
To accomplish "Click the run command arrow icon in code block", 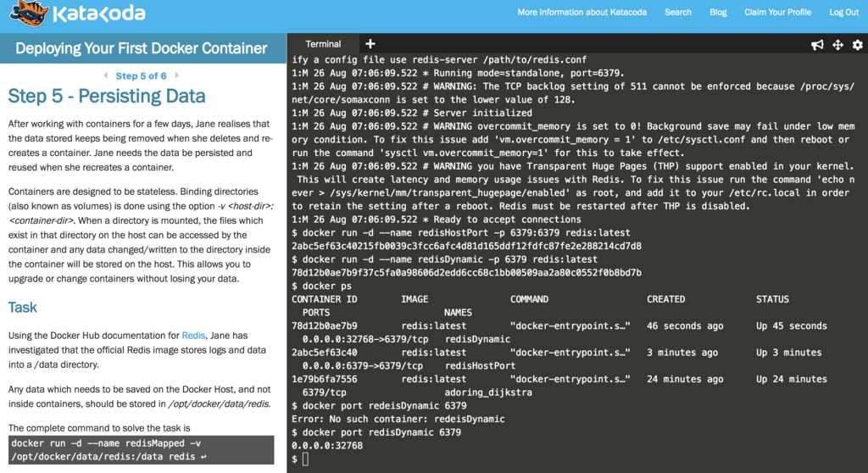I will click(x=203, y=457).
